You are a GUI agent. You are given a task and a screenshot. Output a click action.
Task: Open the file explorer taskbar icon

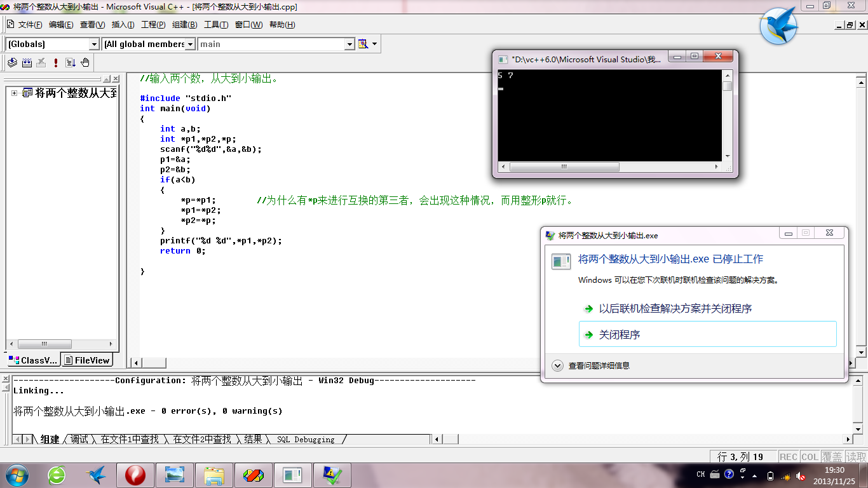tap(214, 475)
